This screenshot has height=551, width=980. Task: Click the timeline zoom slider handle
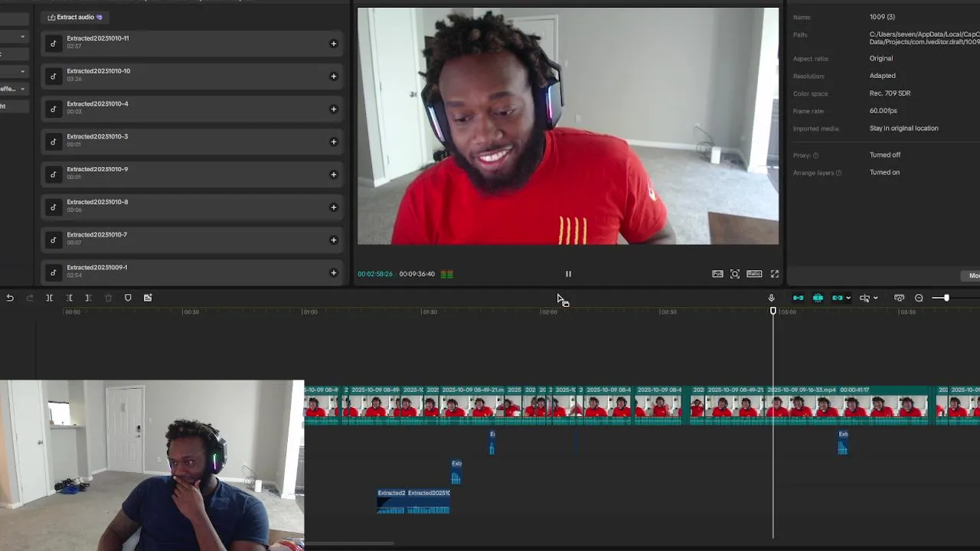pyautogui.click(x=946, y=298)
